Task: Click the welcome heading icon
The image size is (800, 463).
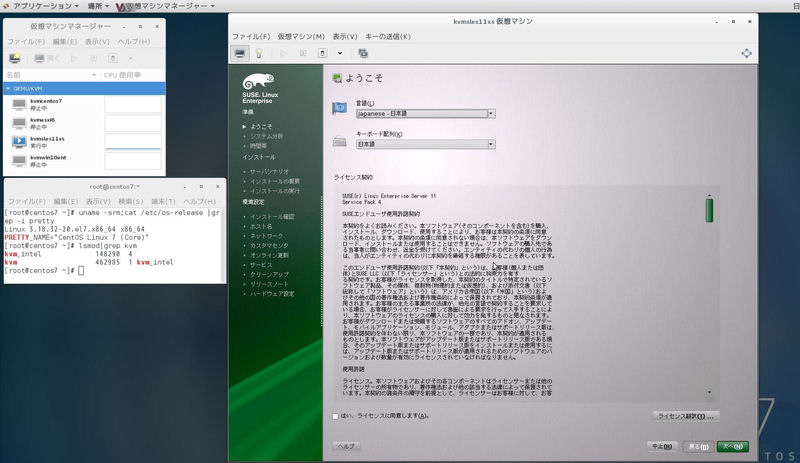Action: [x=337, y=78]
